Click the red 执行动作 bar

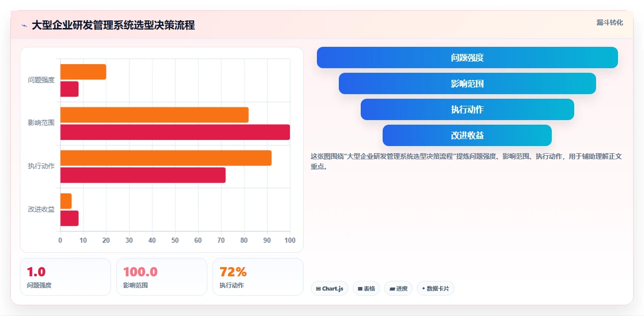point(143,175)
